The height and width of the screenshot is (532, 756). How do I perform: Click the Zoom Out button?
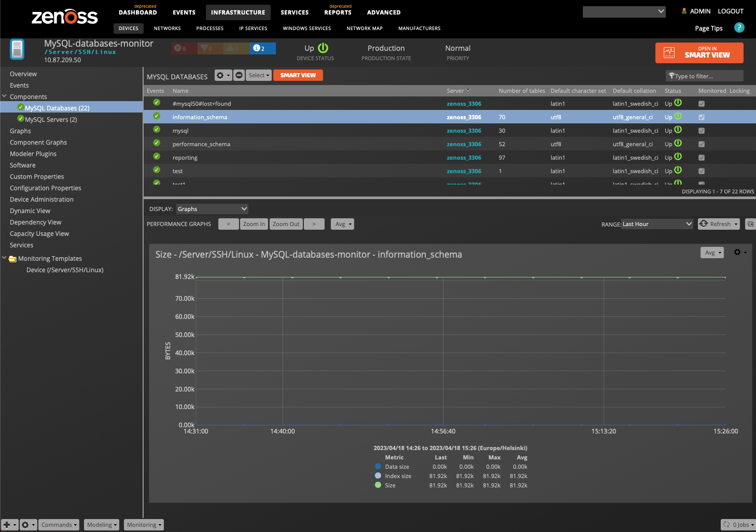tap(286, 224)
